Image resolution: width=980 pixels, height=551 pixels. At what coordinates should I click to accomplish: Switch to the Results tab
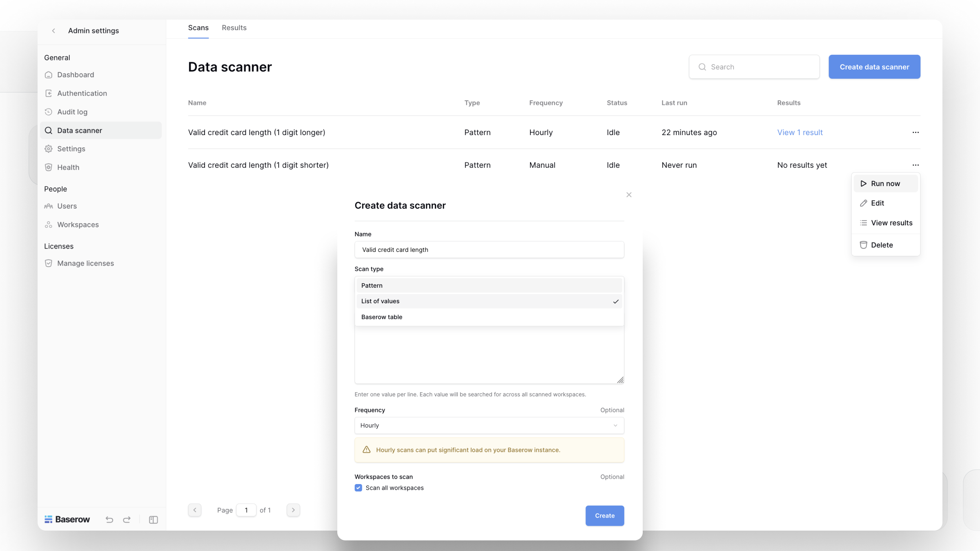click(234, 27)
